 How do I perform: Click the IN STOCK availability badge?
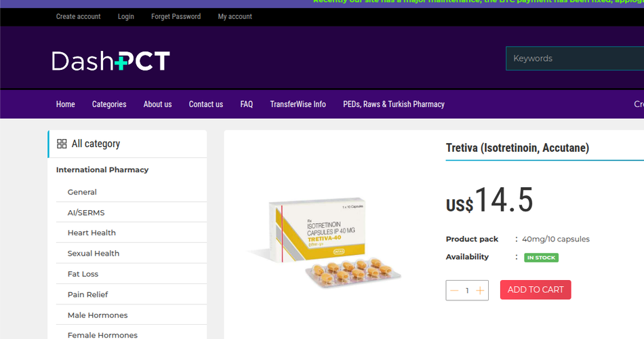click(541, 258)
